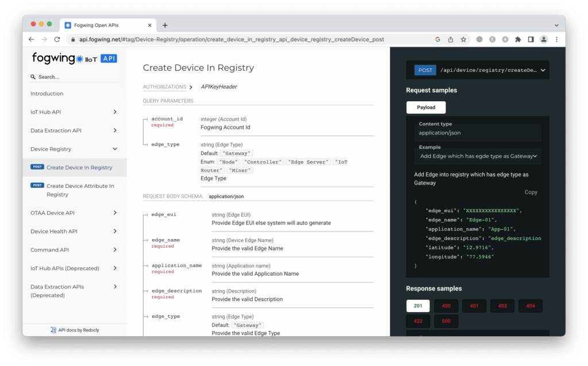Screen dimensions: 588x366
Task: Show the 201 response sample
Action: point(418,306)
